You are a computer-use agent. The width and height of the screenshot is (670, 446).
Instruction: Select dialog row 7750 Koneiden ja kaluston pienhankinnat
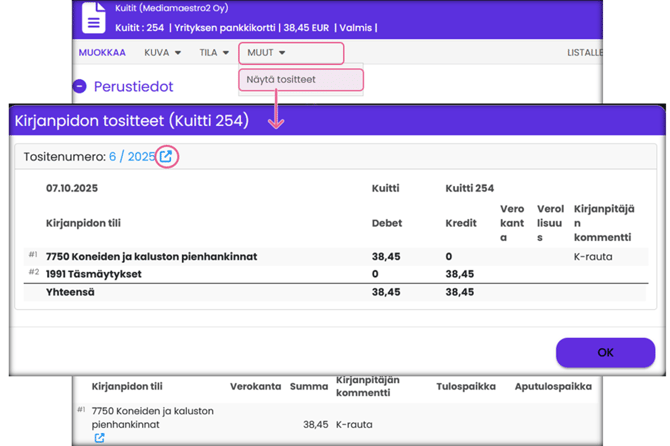pyautogui.click(x=151, y=257)
